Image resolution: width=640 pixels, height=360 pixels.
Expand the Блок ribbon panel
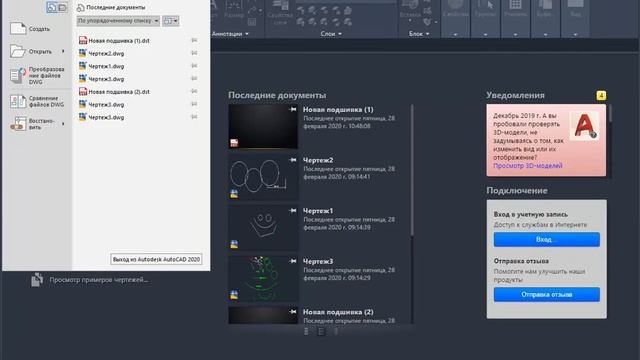419,34
